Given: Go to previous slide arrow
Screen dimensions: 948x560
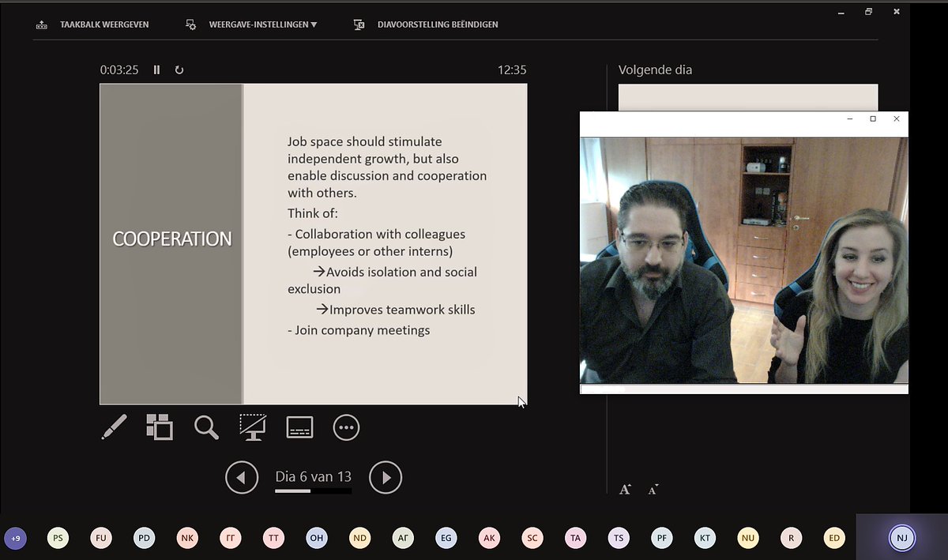Looking at the screenshot, I should point(242,477).
